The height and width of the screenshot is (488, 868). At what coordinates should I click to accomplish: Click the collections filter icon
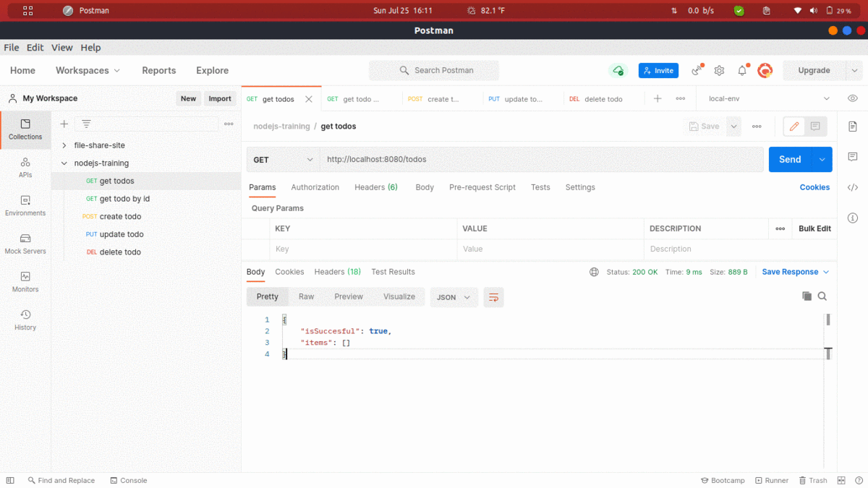[x=86, y=124]
